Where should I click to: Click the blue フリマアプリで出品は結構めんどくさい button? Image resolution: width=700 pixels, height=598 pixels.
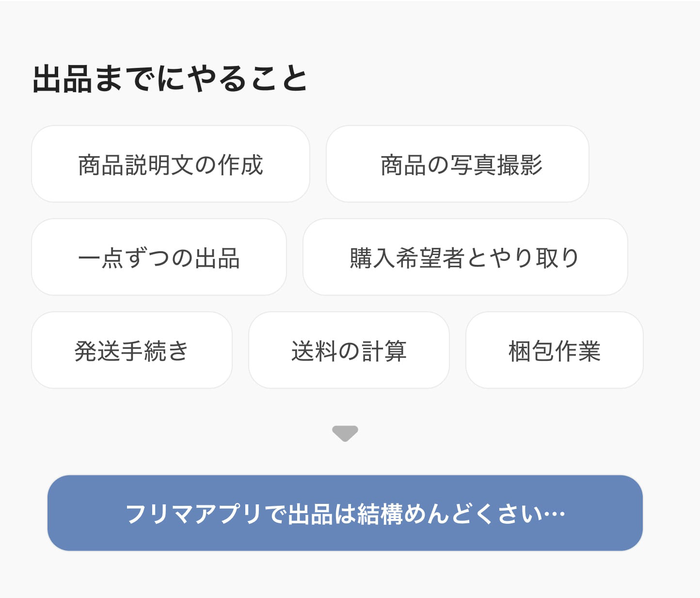click(x=345, y=513)
